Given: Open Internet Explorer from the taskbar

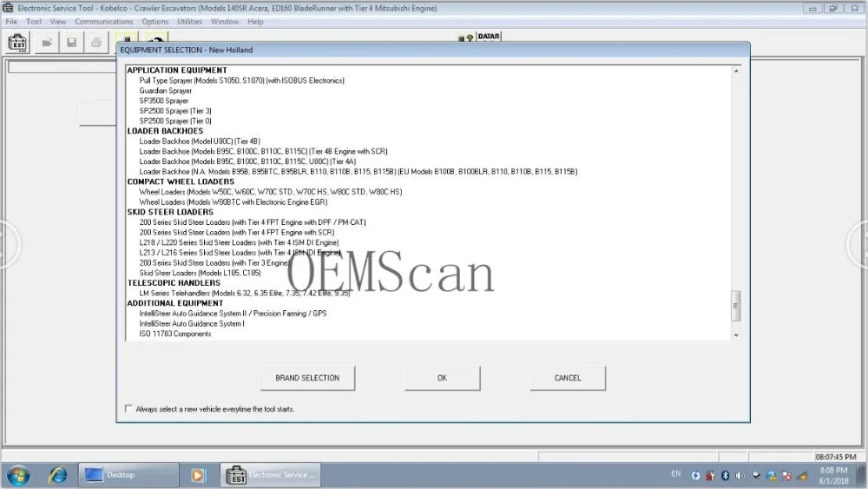Looking at the screenshot, I should 57,475.
